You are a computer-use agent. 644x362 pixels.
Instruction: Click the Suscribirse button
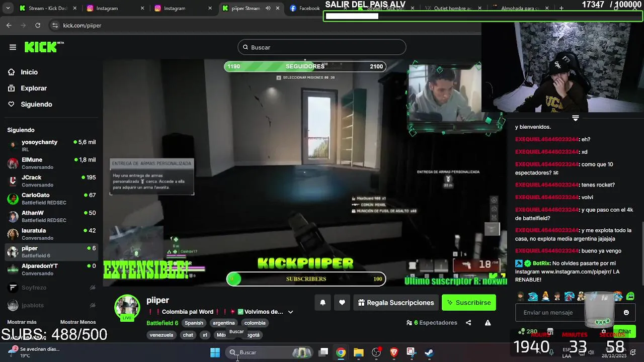coord(468,303)
